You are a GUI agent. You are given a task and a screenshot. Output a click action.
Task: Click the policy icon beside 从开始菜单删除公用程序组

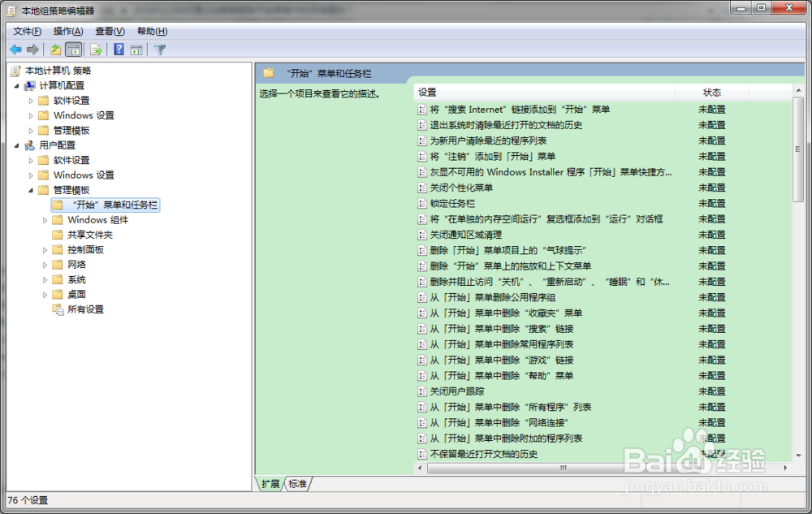[422, 298]
